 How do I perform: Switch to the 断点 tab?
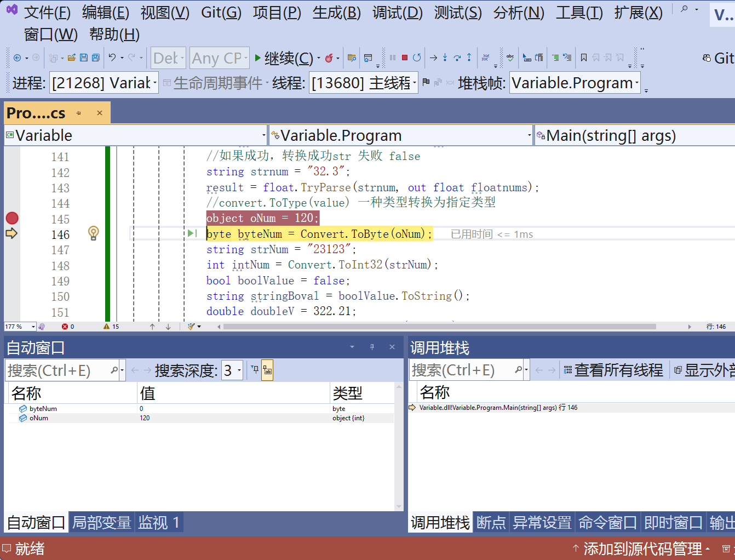[x=491, y=523]
